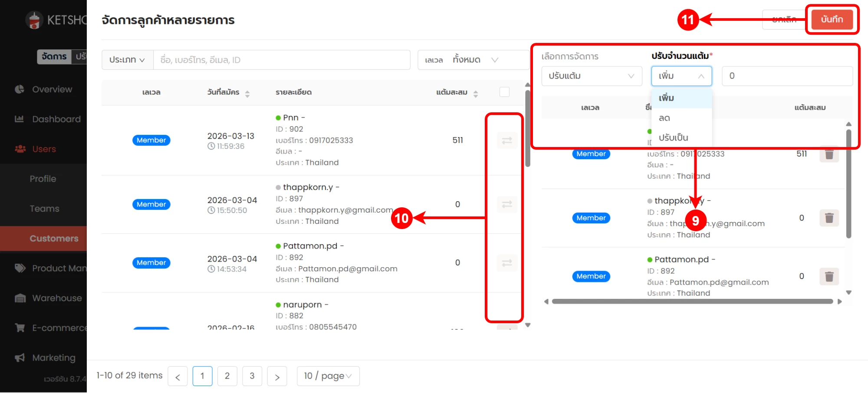Go to page 2 of the customer list
The width and height of the screenshot is (868, 393).
point(227,376)
